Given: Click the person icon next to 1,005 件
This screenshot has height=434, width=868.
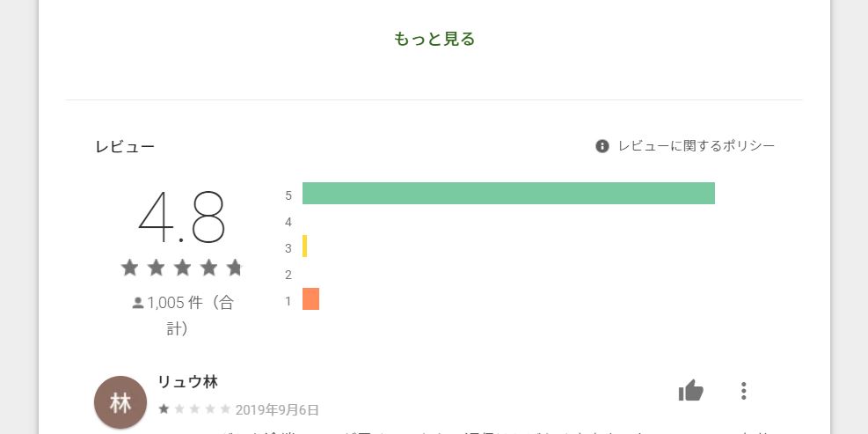Looking at the screenshot, I should click(x=138, y=303).
